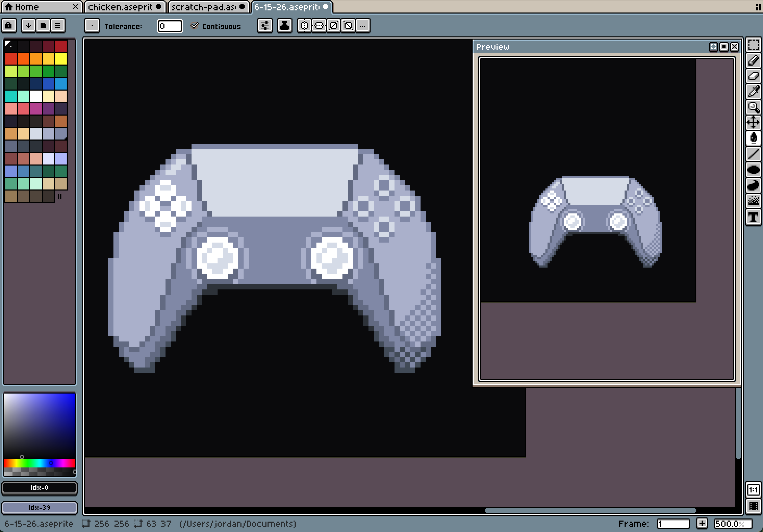Open the ink type stamp icon
This screenshot has height=532, width=763.
(284, 26)
